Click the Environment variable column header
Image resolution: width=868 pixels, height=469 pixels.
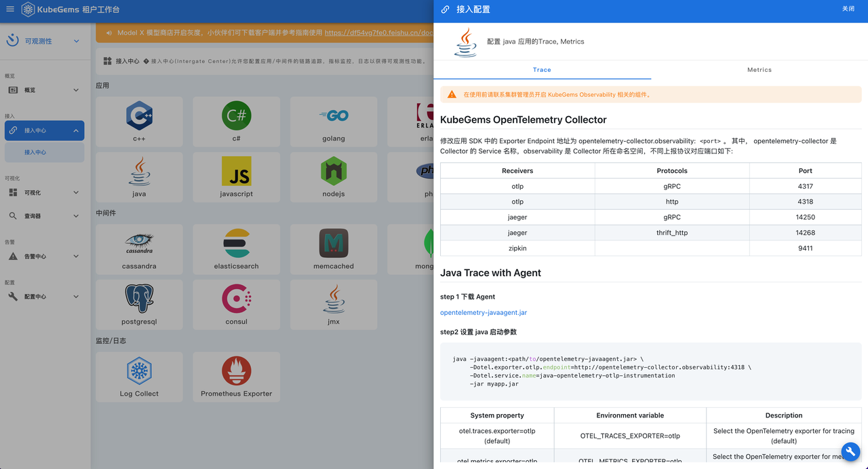[x=630, y=415]
